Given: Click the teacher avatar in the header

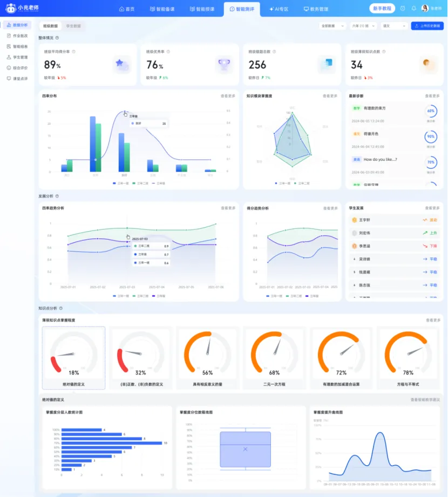Looking at the screenshot, I should 425,9.
